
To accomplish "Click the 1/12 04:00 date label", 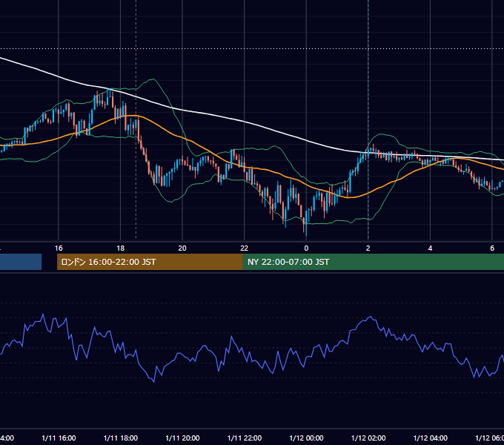I will click(430, 438).
